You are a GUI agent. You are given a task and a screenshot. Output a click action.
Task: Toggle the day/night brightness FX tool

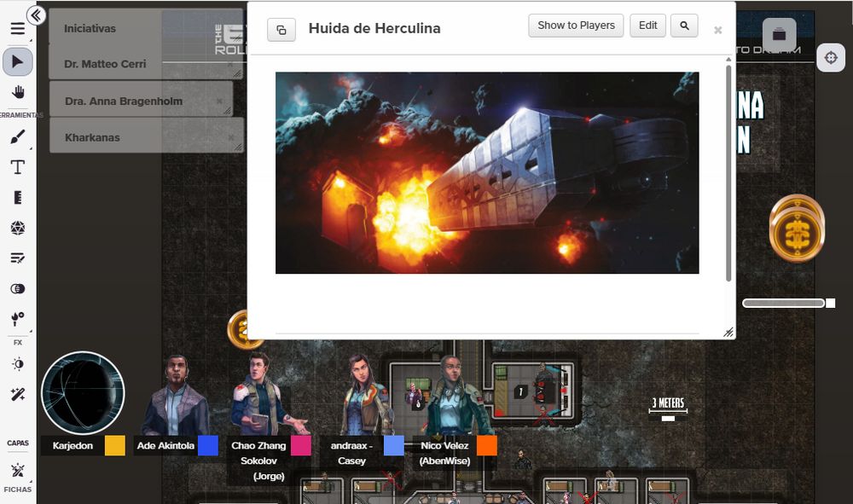point(17,364)
